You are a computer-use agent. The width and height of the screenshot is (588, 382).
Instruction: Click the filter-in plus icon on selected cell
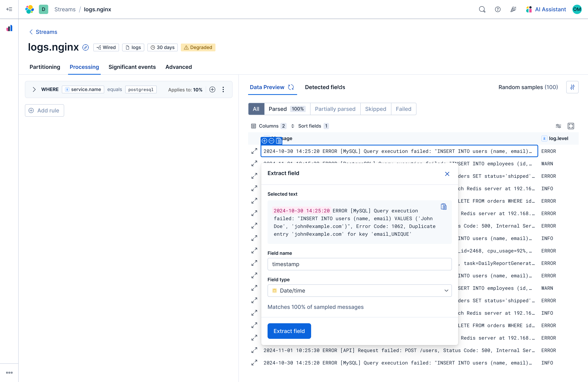[x=264, y=141]
